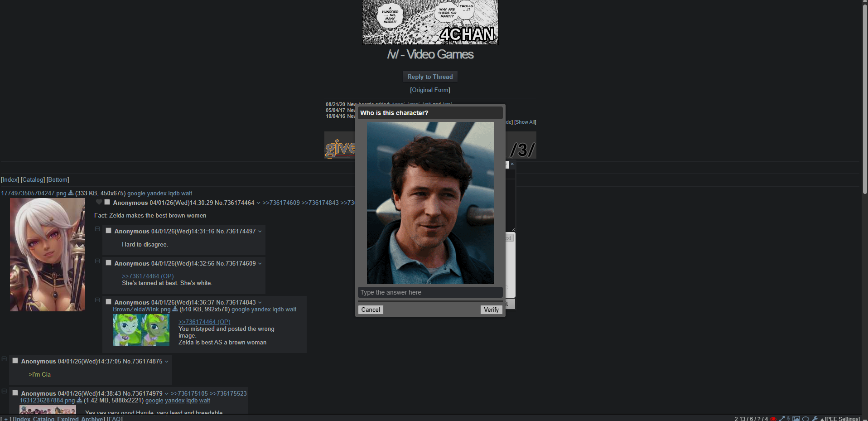
Task: Collapse reply No.736174843 with minus toggle
Action: tap(97, 300)
